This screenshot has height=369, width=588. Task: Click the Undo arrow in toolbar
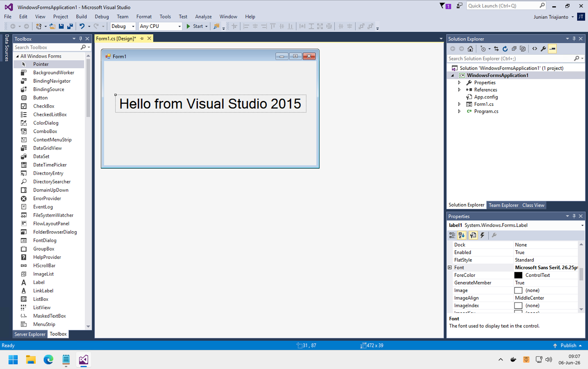click(x=82, y=26)
